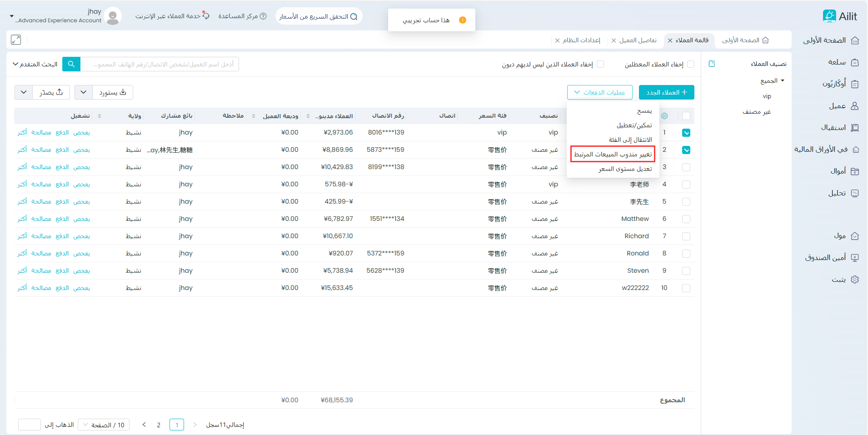Click the customer search input field

point(159,64)
